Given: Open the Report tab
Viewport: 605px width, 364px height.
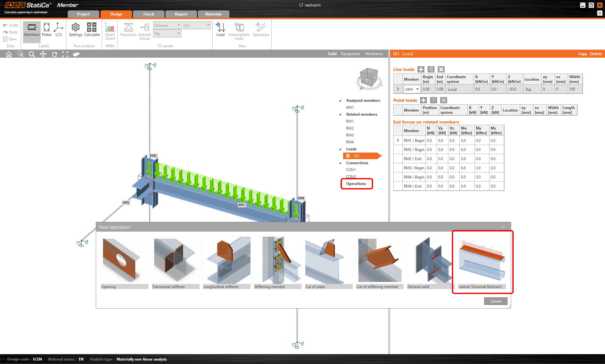Looking at the screenshot, I should click(x=181, y=14).
